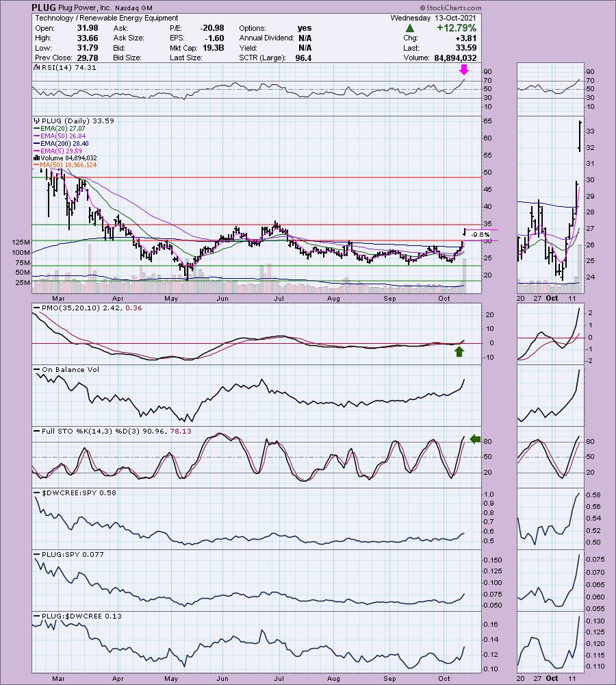Viewport: 616px width, 685px height.
Task: Click the Mkt Cap value 19.3B
Action: 213,48
